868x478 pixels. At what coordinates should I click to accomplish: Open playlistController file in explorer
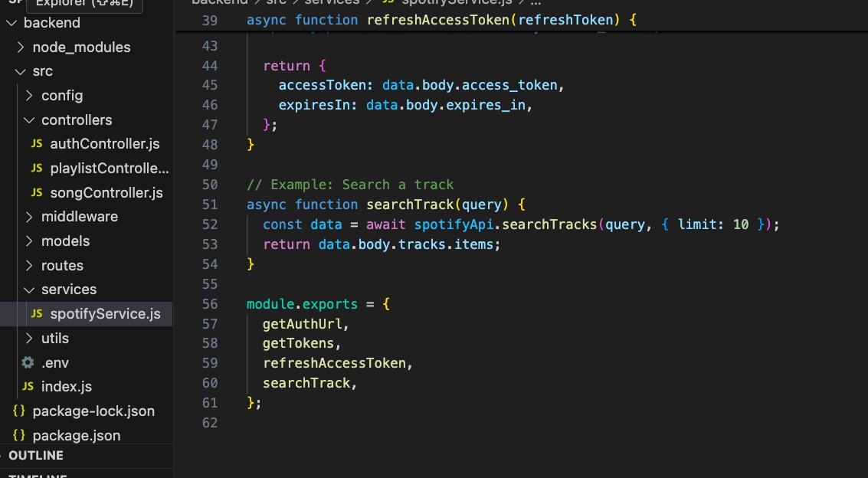pos(109,169)
